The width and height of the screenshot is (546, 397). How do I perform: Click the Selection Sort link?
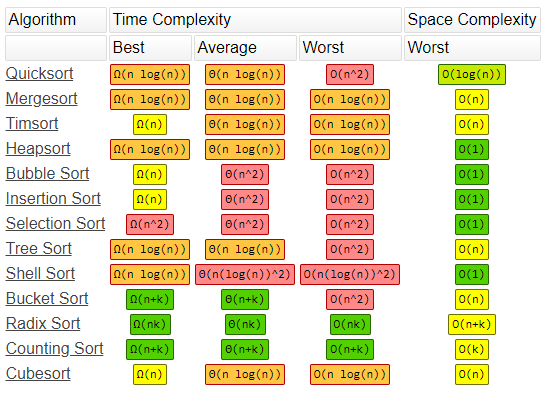(55, 224)
